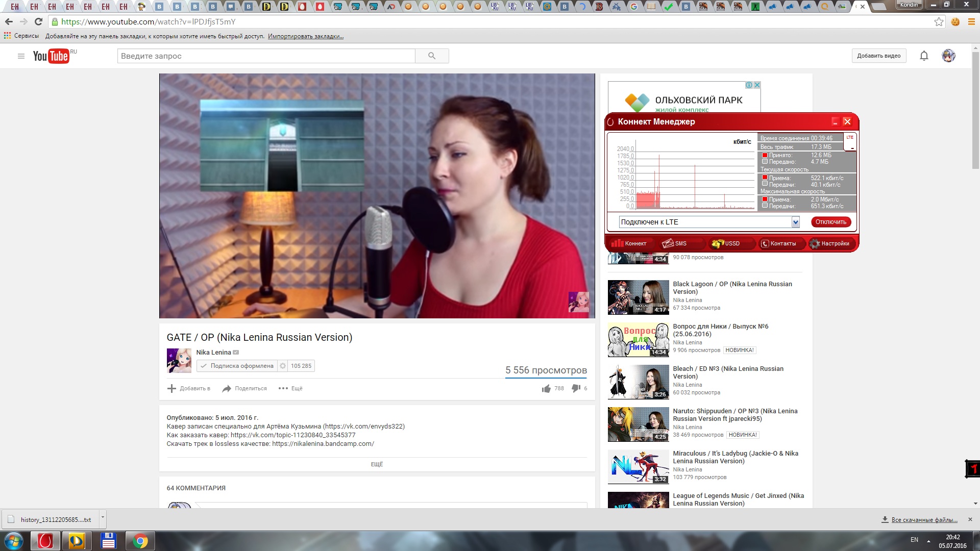Focus the Введите запрос search field
The width and height of the screenshot is (980, 551).
click(266, 56)
